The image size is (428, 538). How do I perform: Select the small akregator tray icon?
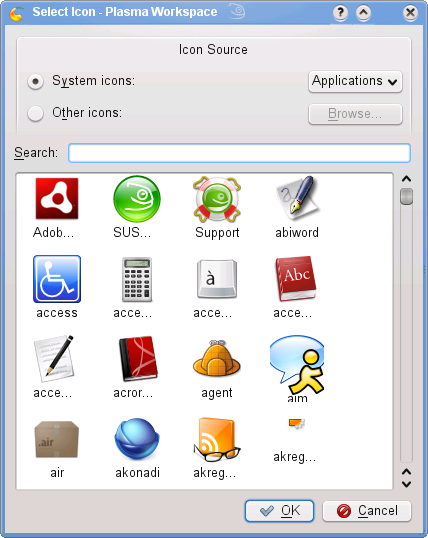coord(297,424)
